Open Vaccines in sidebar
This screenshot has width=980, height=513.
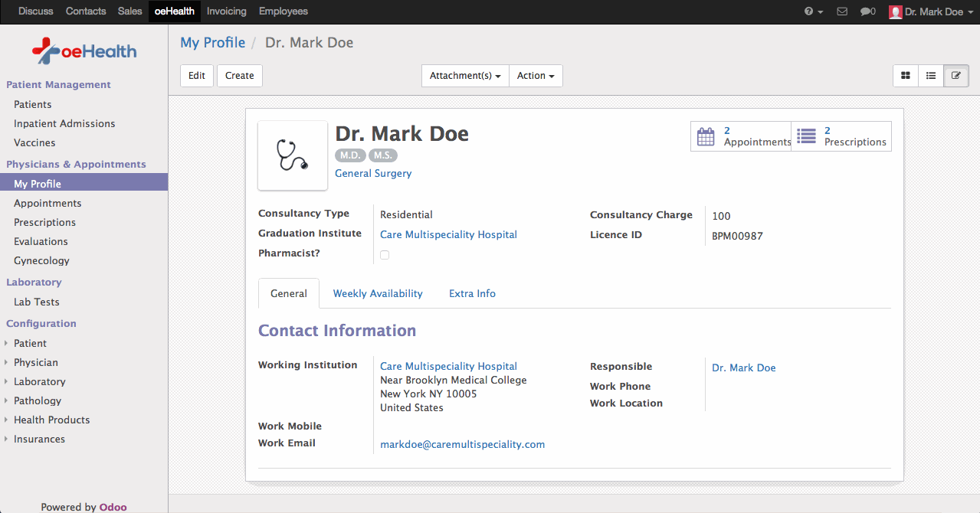click(34, 142)
